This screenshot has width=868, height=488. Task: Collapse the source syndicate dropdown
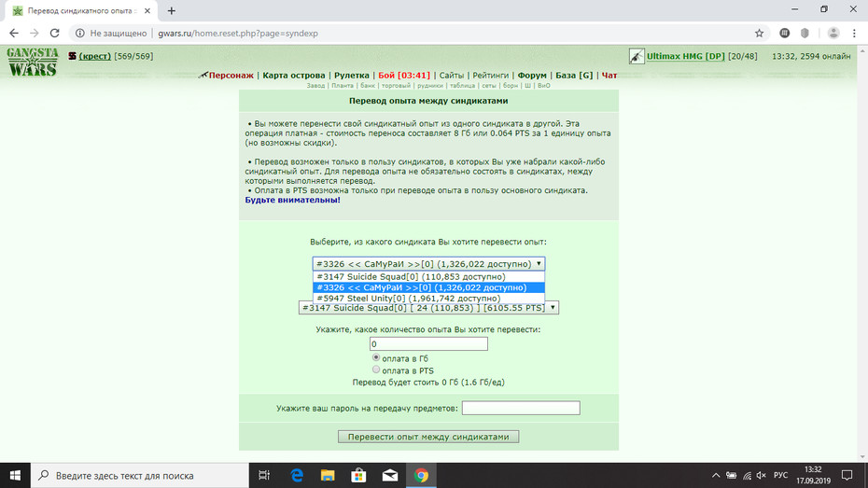coord(428,264)
